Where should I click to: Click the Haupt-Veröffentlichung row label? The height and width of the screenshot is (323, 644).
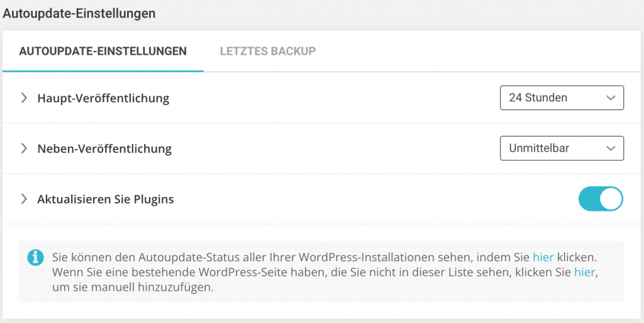click(x=103, y=98)
